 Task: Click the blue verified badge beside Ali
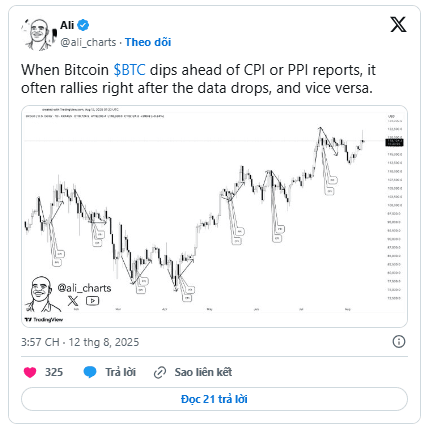click(x=83, y=25)
